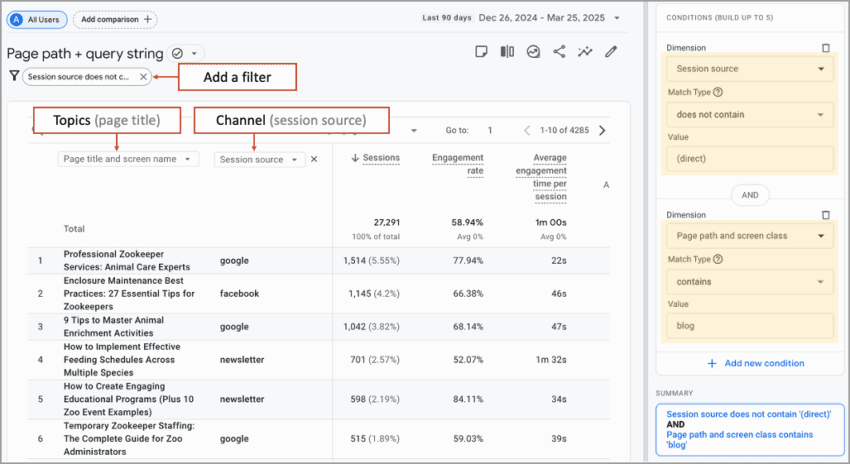Open the does not contain match type dropdown
The height and width of the screenshot is (464, 850).
coord(750,114)
